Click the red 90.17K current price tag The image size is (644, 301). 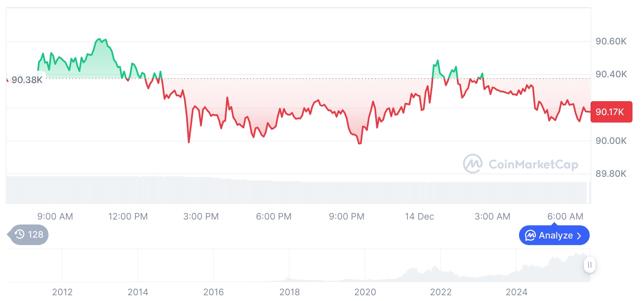[x=611, y=112]
